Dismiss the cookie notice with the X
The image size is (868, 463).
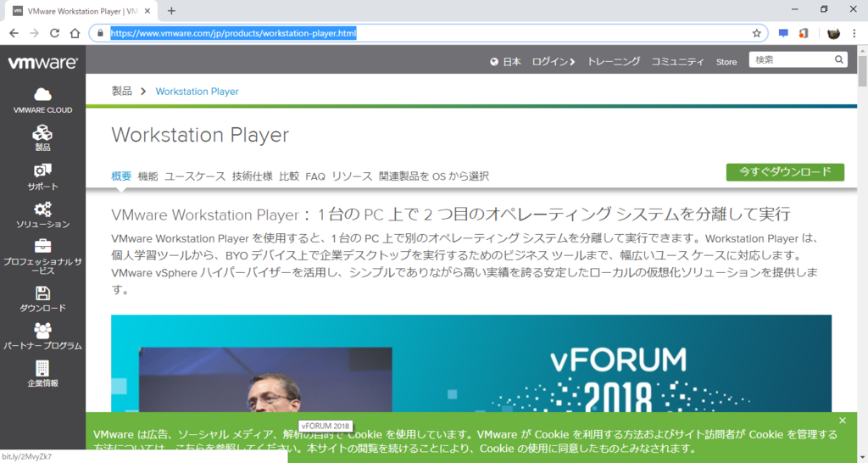[842, 421]
